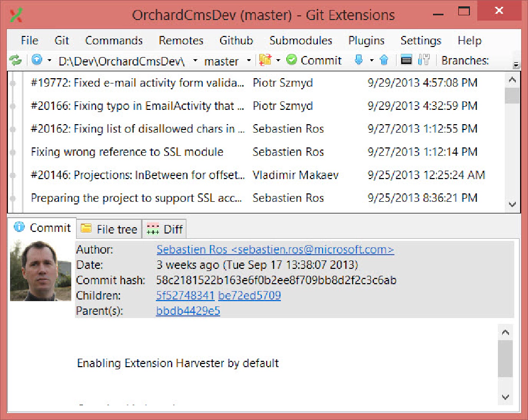The height and width of the screenshot is (420, 528).
Task: Maximize the Git Extensions window
Action: [464, 12]
